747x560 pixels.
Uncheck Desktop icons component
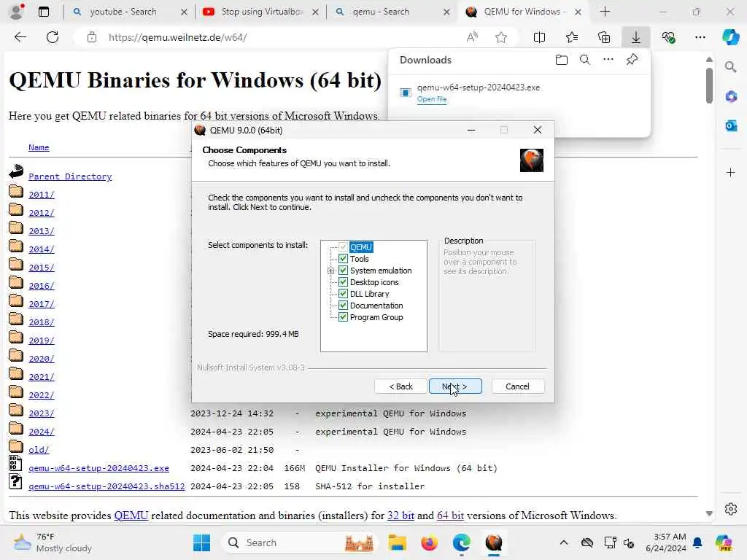pos(343,282)
